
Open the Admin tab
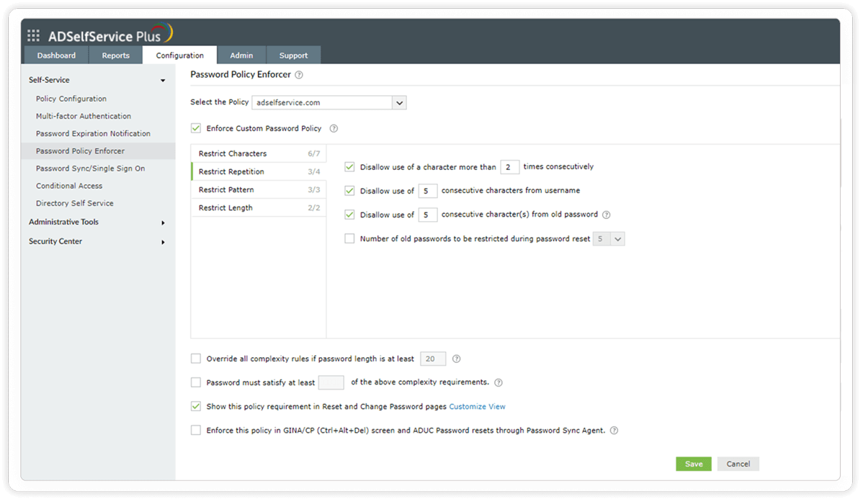point(241,55)
